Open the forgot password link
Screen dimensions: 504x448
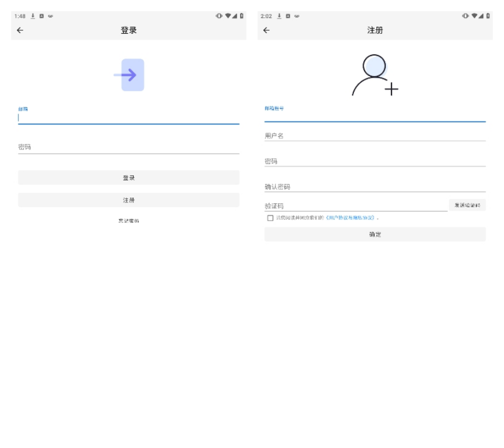click(x=129, y=221)
